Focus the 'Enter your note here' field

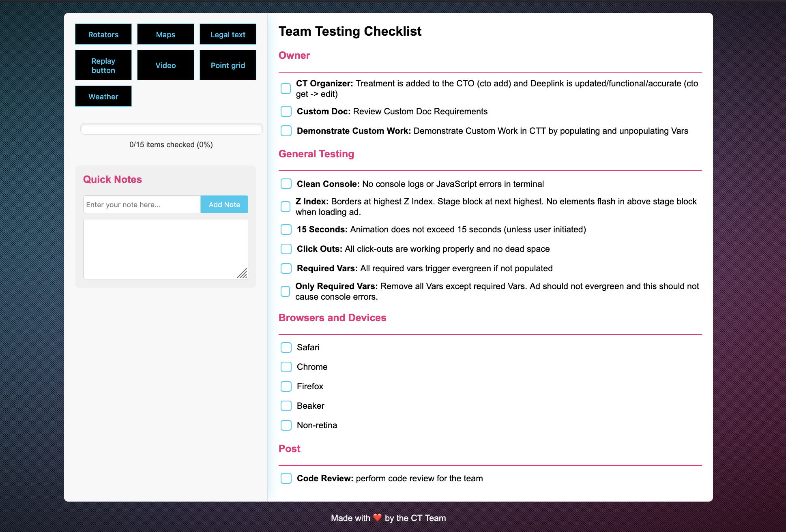[x=142, y=205]
